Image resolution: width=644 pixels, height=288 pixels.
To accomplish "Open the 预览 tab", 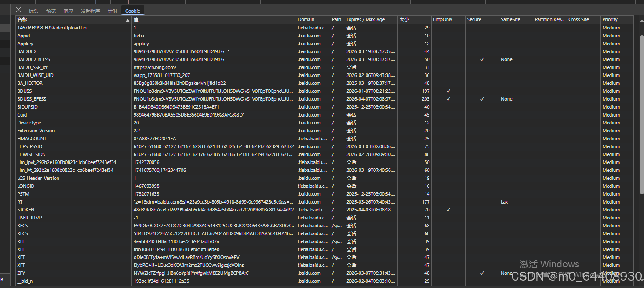I will [x=51, y=11].
